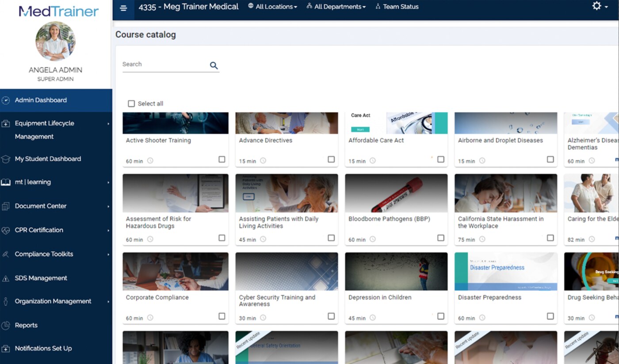The height and width of the screenshot is (364, 619).
Task: Expand the Equipment Lifecycle Management submenu arrow
Action: (x=108, y=124)
